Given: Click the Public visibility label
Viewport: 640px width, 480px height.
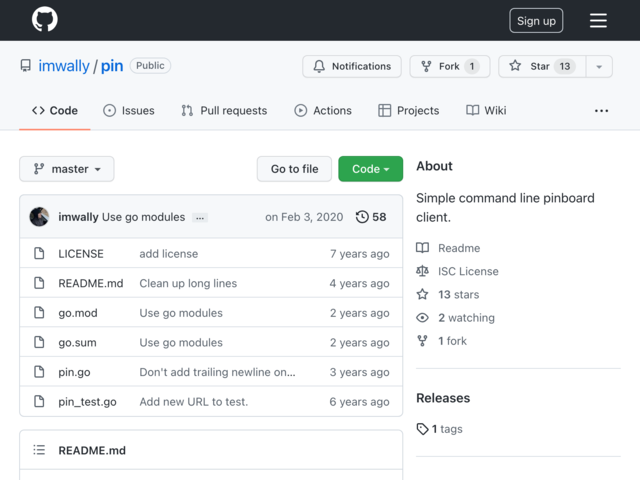Looking at the screenshot, I should pos(150,66).
